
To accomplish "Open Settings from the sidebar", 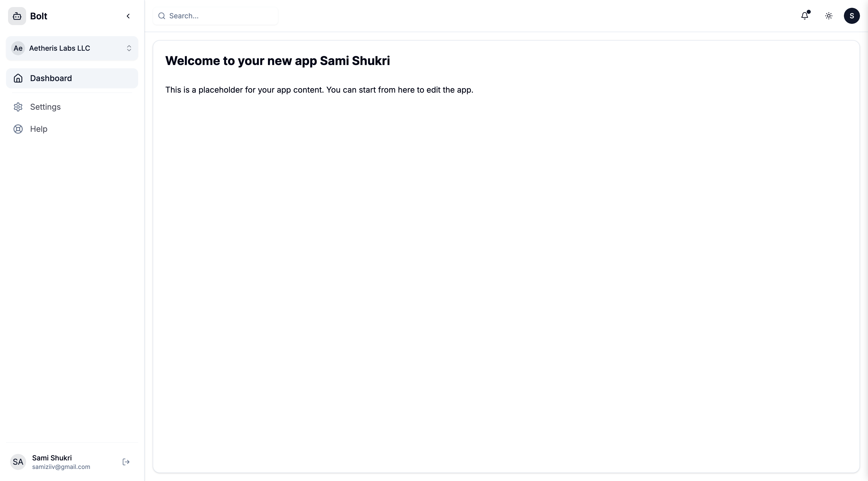I will point(45,107).
